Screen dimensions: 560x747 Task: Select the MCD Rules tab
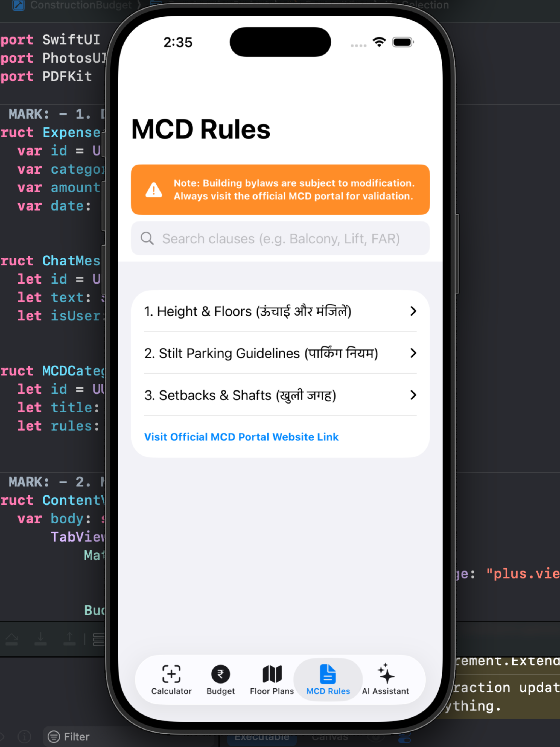point(328,679)
